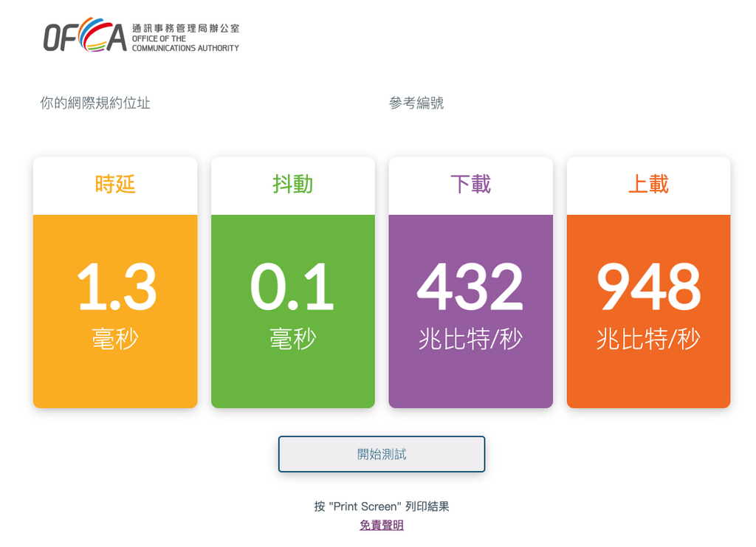Click the orange upload value 948

[x=648, y=288]
